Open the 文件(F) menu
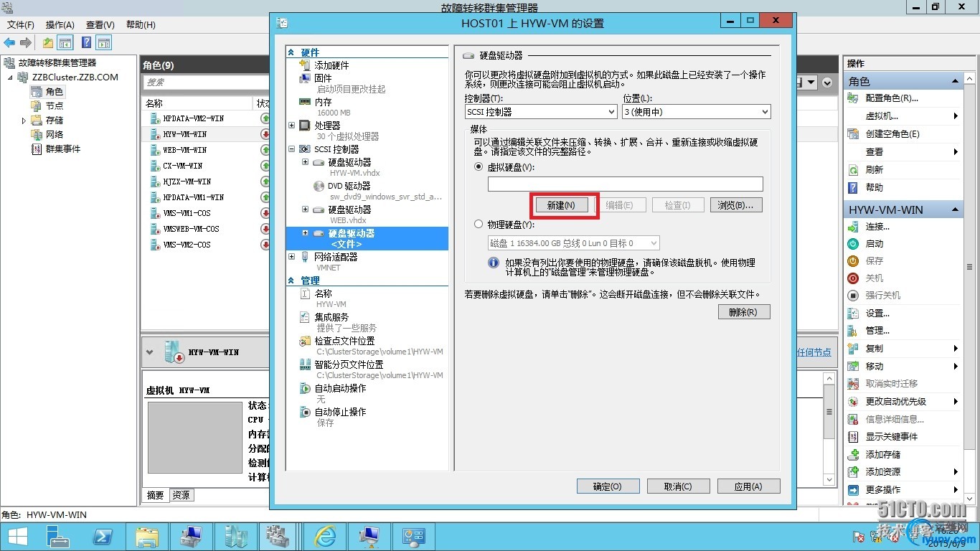This screenshot has width=980, height=551. tap(21, 25)
